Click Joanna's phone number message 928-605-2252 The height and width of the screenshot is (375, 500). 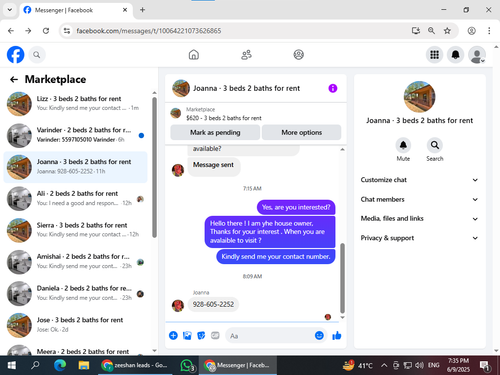(x=213, y=304)
